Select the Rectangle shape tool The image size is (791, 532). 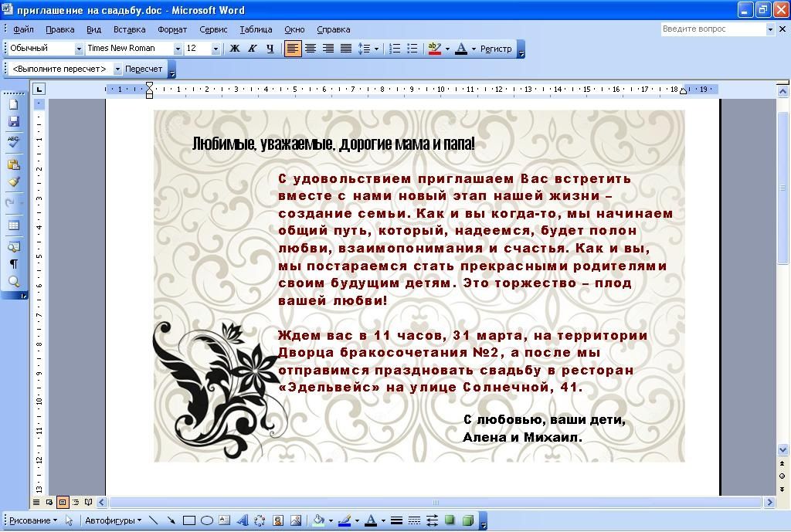pos(188,520)
